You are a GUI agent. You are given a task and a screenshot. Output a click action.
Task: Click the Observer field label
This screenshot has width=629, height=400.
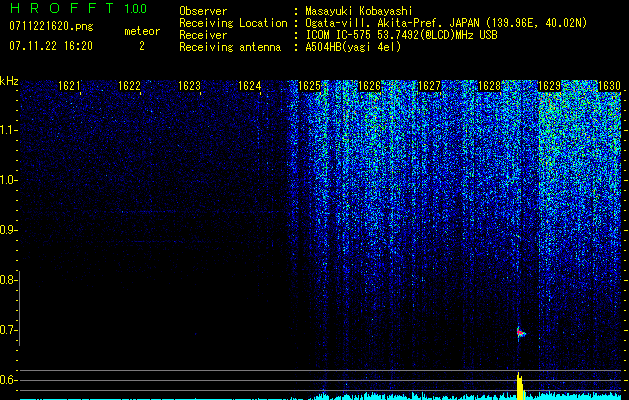pyautogui.click(x=203, y=11)
